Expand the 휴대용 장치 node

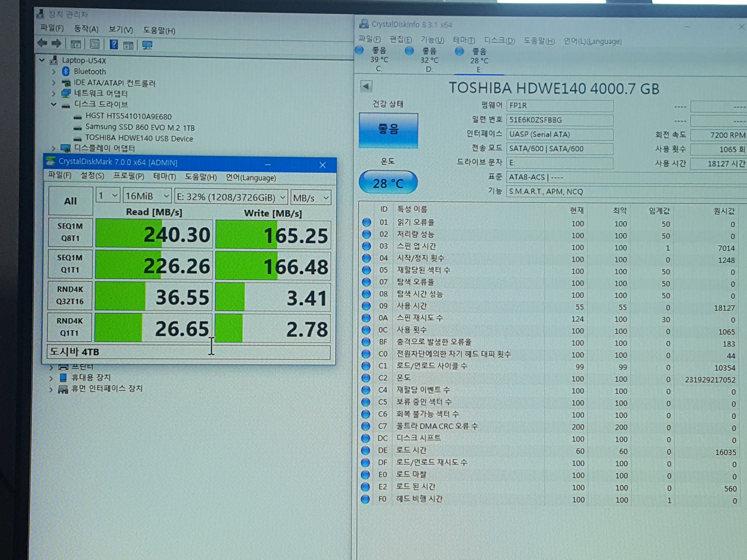(x=51, y=378)
